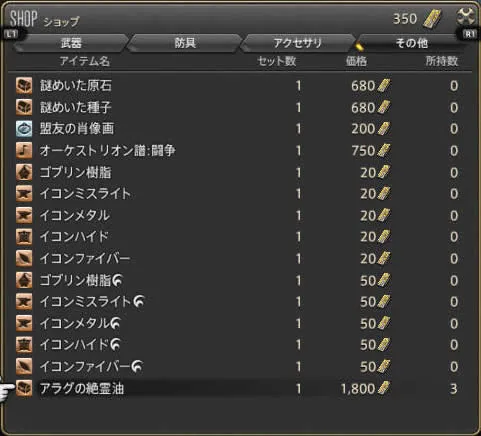This screenshot has width=481, height=436.
Task: Click the セット数 column header
Action: pyautogui.click(x=277, y=61)
